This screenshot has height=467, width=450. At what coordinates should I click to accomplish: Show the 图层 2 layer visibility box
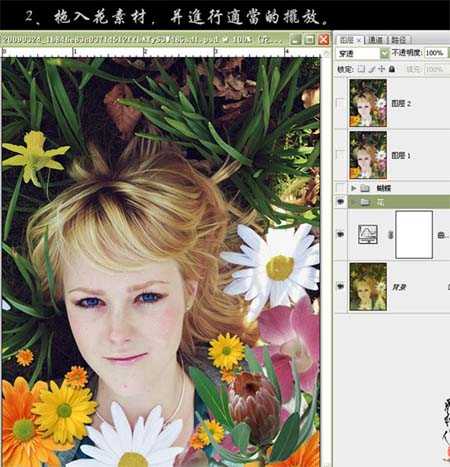click(340, 103)
